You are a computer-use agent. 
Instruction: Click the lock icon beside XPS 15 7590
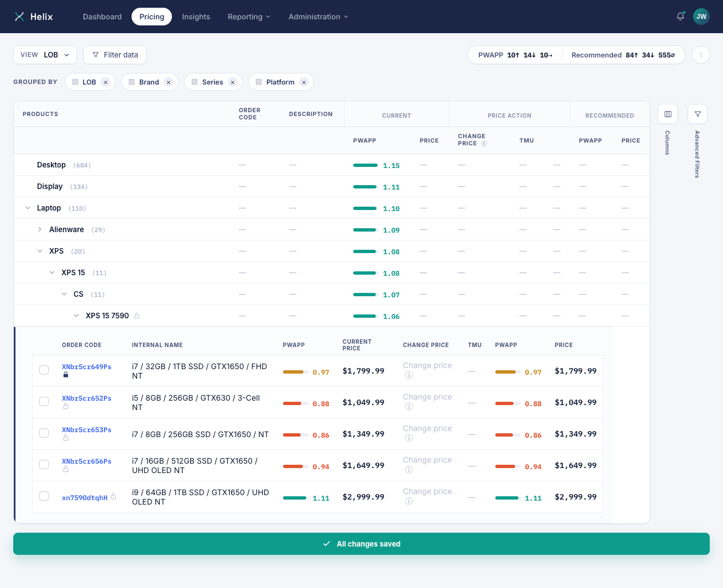point(137,316)
